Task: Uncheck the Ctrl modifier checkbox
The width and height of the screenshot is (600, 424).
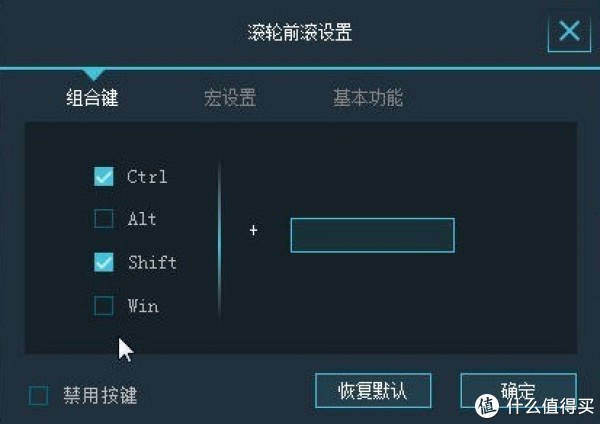Action: pos(104,176)
